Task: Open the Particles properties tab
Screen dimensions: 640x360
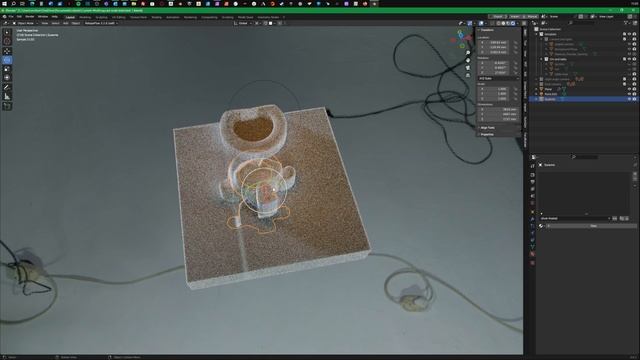Action: tap(532, 226)
